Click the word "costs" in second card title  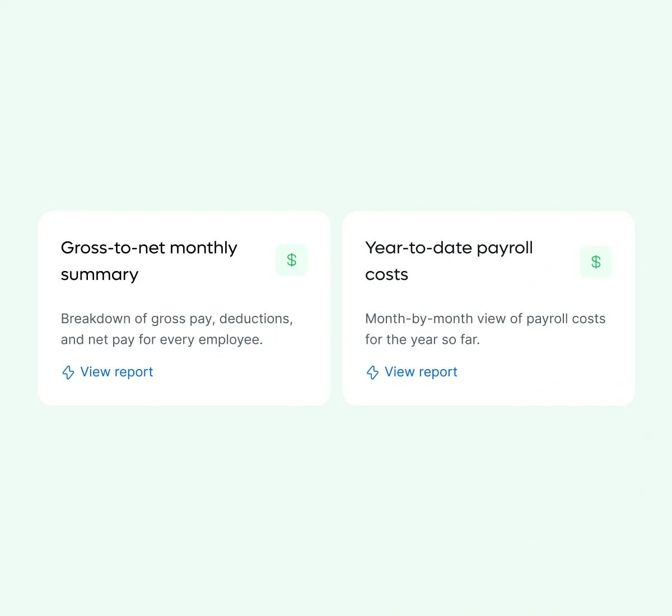386,274
